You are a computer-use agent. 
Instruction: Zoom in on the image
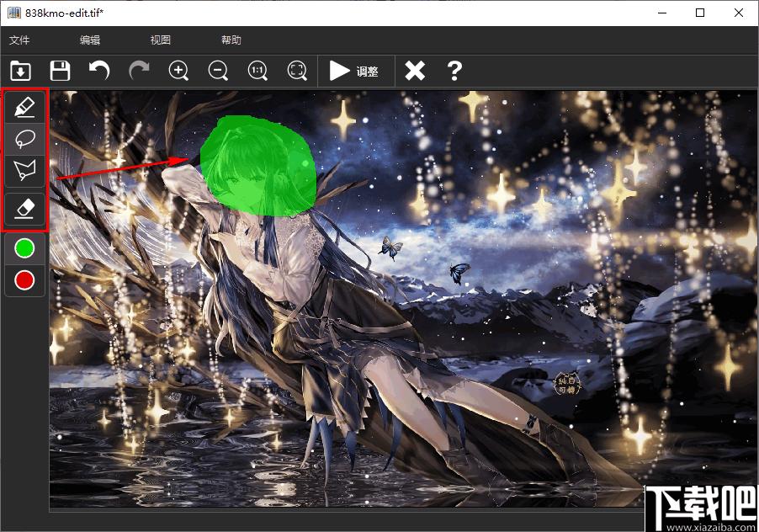point(178,71)
